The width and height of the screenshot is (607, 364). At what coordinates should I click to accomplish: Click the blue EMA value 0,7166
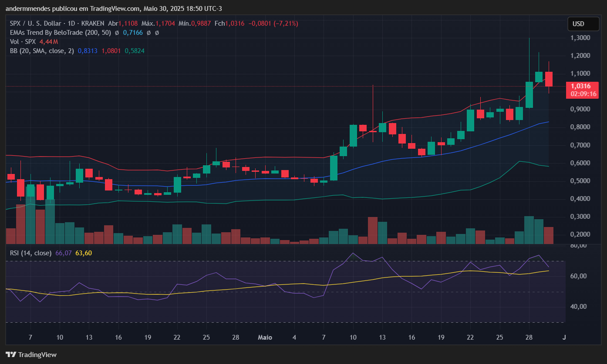click(x=132, y=33)
